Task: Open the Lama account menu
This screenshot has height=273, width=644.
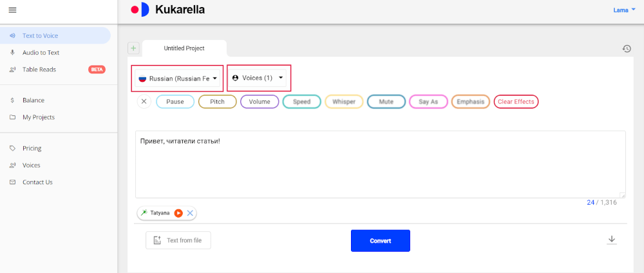Action: click(x=624, y=10)
